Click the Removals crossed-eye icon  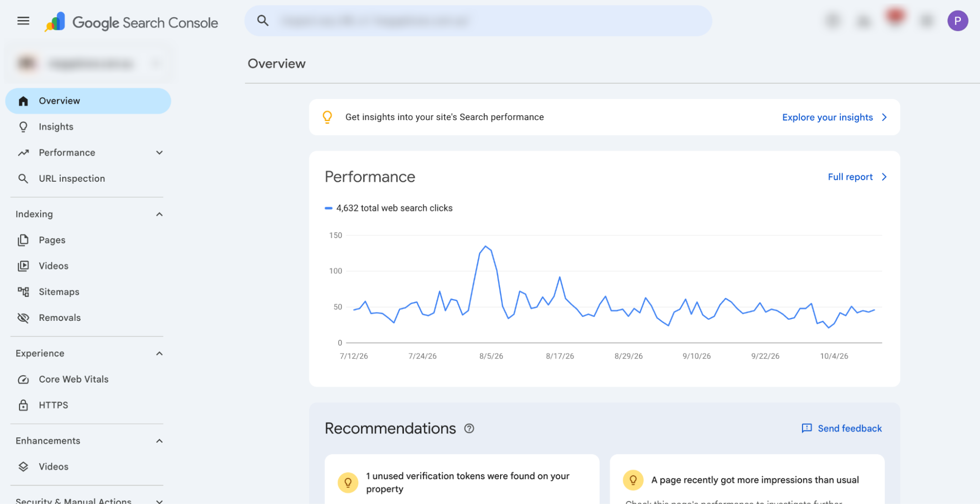[23, 318]
